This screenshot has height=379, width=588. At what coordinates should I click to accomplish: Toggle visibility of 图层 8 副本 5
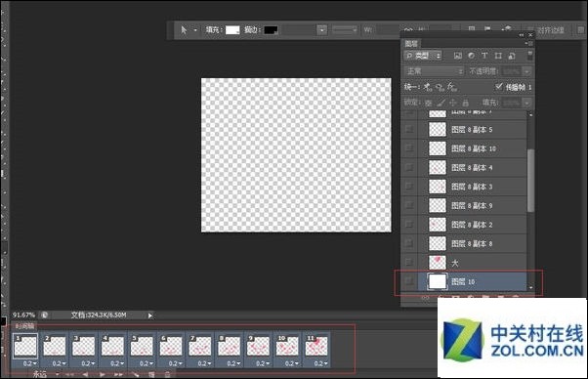409,129
